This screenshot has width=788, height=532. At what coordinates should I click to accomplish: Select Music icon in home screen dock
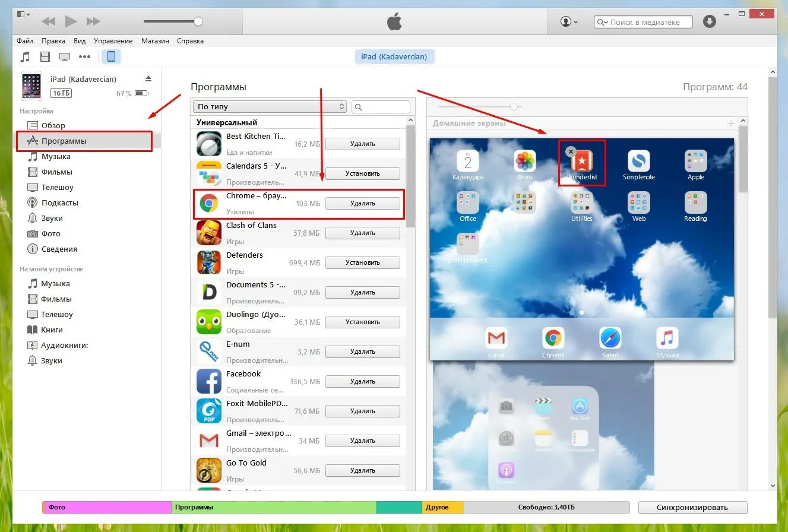coord(667,338)
